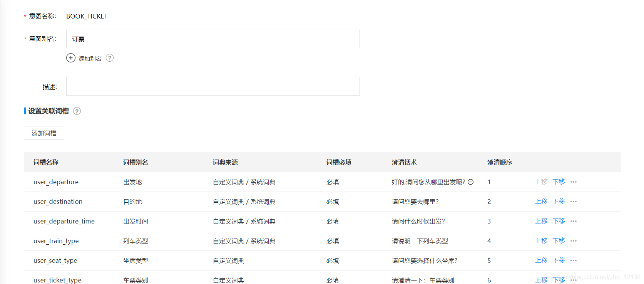Click clarification text 请问什么时候出发?

click(x=418, y=221)
